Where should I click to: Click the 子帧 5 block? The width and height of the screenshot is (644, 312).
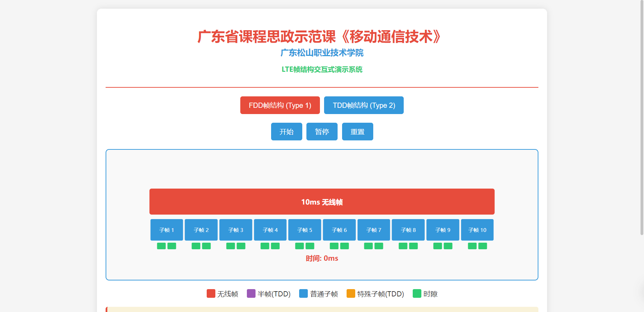pyautogui.click(x=305, y=230)
